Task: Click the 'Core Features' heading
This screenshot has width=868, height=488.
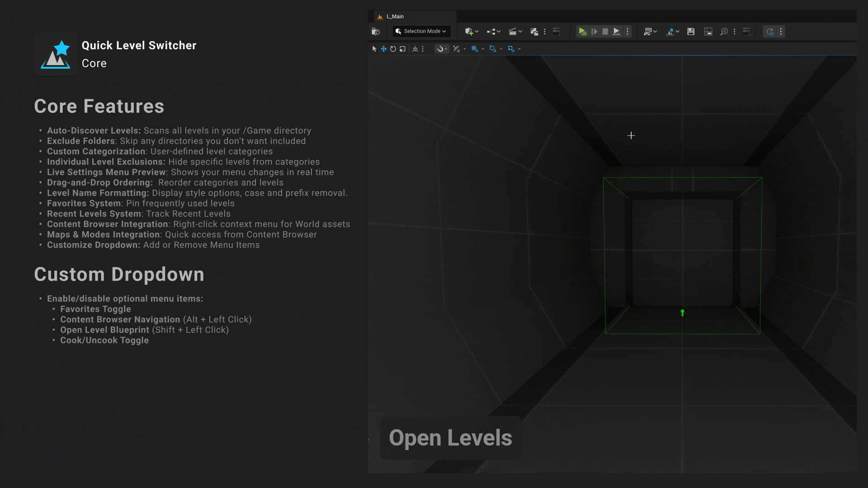Action: (x=99, y=106)
